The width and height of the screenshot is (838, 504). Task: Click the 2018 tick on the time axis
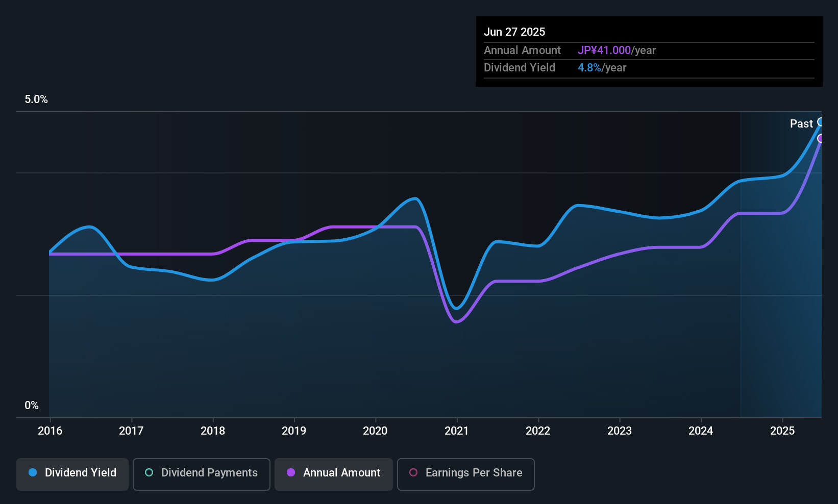click(x=213, y=431)
